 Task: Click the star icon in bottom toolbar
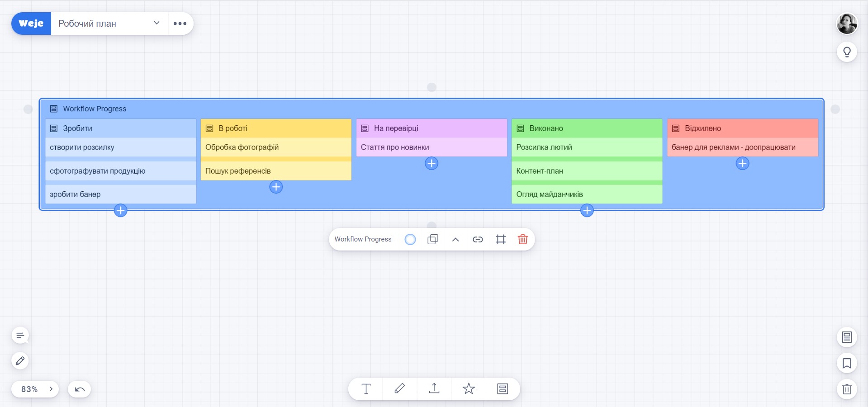click(469, 389)
